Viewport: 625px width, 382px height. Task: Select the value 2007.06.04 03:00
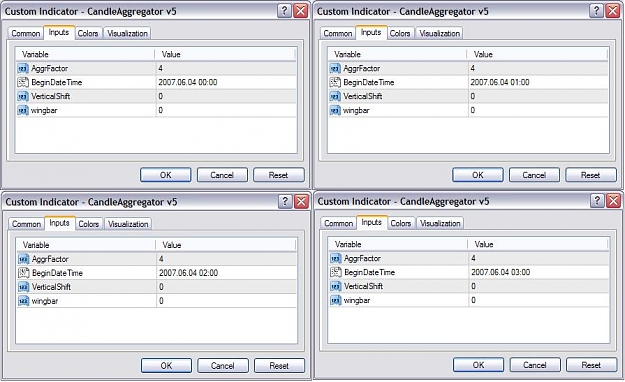coord(501,272)
